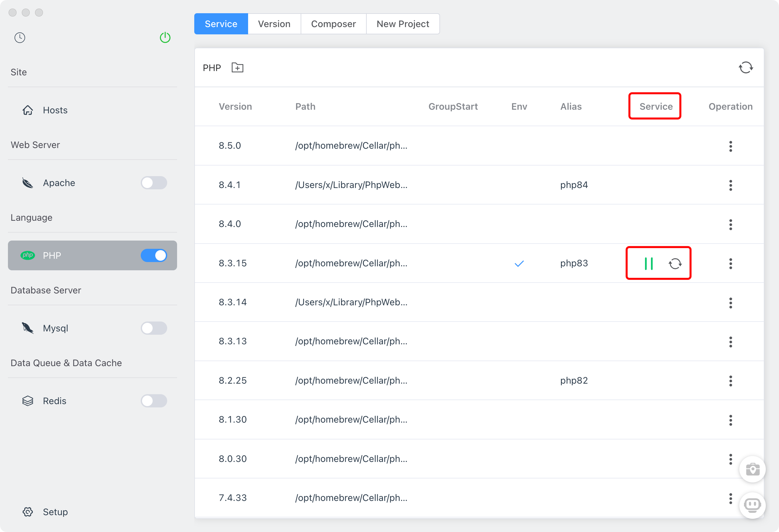Screen dimensions: 779x532
Task: Enable the Apache toggle switch
Action: tap(154, 183)
